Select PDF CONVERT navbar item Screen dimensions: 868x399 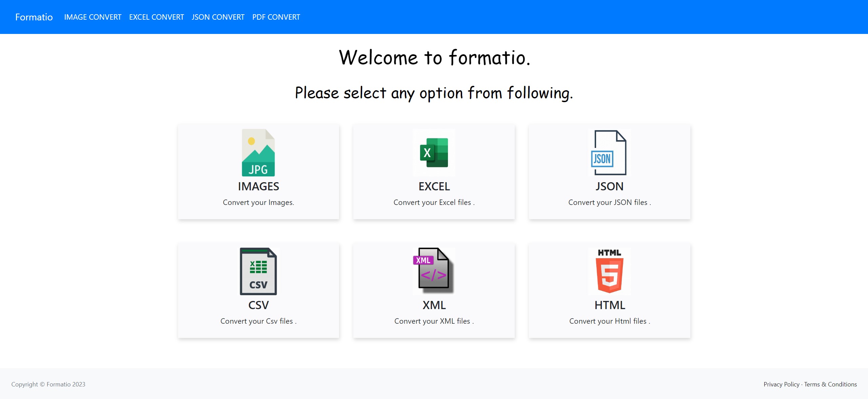tap(276, 17)
